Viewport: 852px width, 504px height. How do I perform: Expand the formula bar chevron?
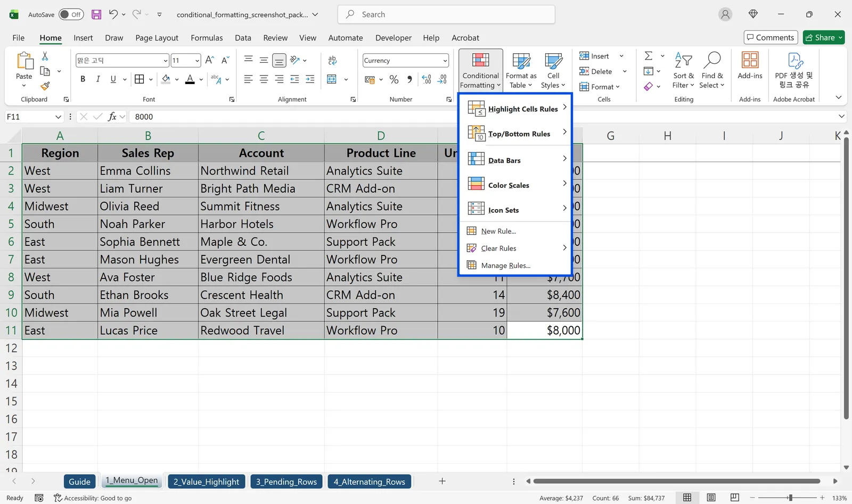point(842,117)
